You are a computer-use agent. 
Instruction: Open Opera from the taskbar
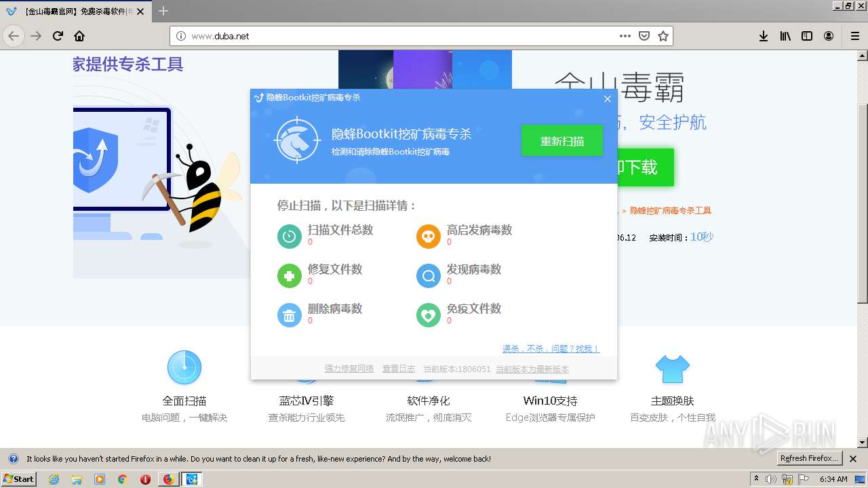point(145,479)
